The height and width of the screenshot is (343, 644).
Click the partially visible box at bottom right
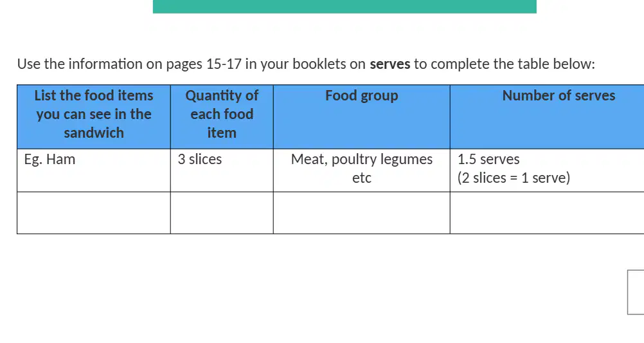(x=636, y=292)
